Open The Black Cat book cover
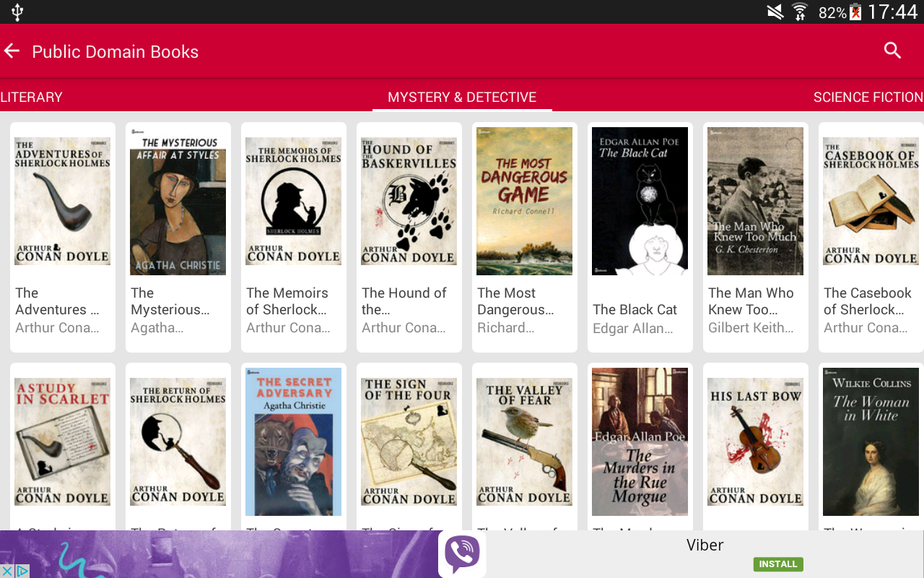The height and width of the screenshot is (578, 924). point(640,202)
